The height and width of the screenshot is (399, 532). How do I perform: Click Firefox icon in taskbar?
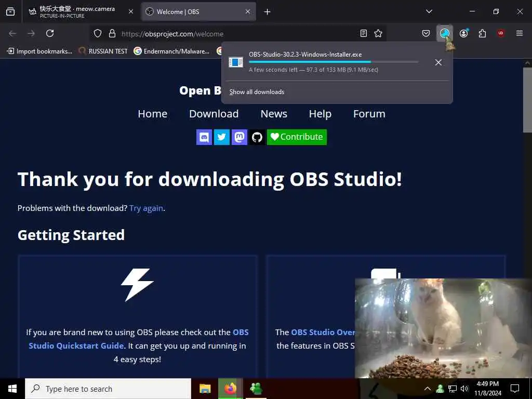click(x=230, y=389)
